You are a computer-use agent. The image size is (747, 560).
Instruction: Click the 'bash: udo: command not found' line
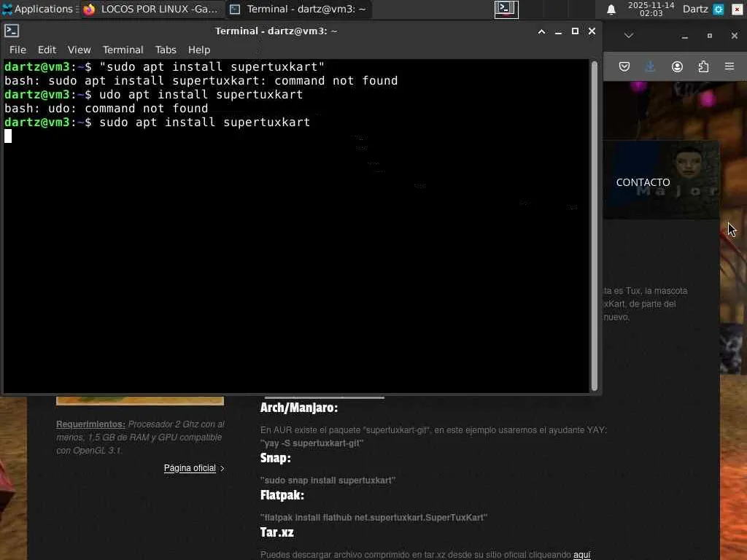coord(107,109)
